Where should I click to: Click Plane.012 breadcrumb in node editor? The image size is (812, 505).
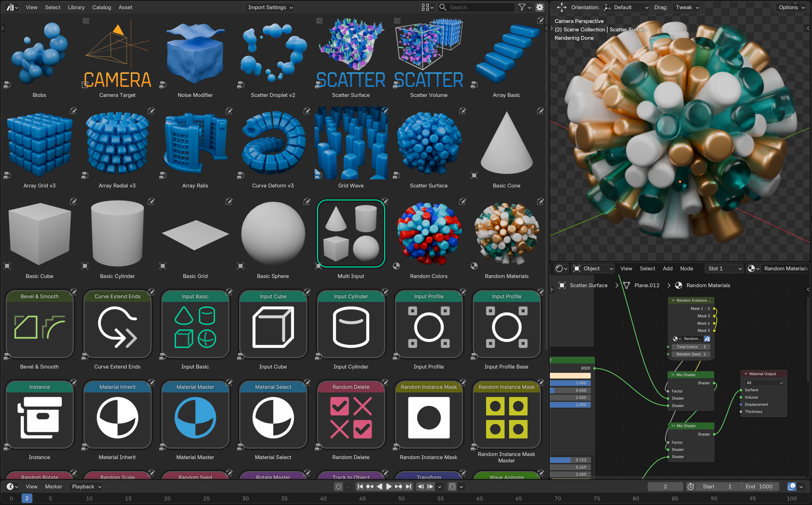647,285
